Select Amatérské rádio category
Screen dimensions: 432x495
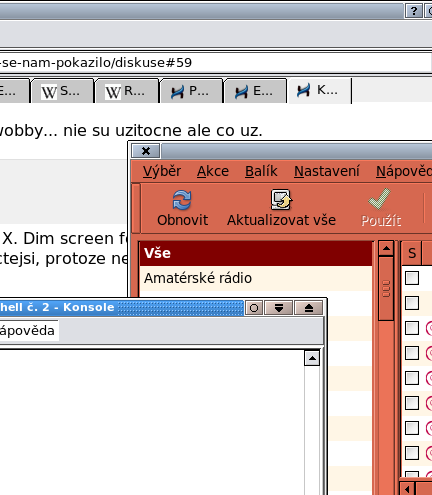click(x=255, y=278)
